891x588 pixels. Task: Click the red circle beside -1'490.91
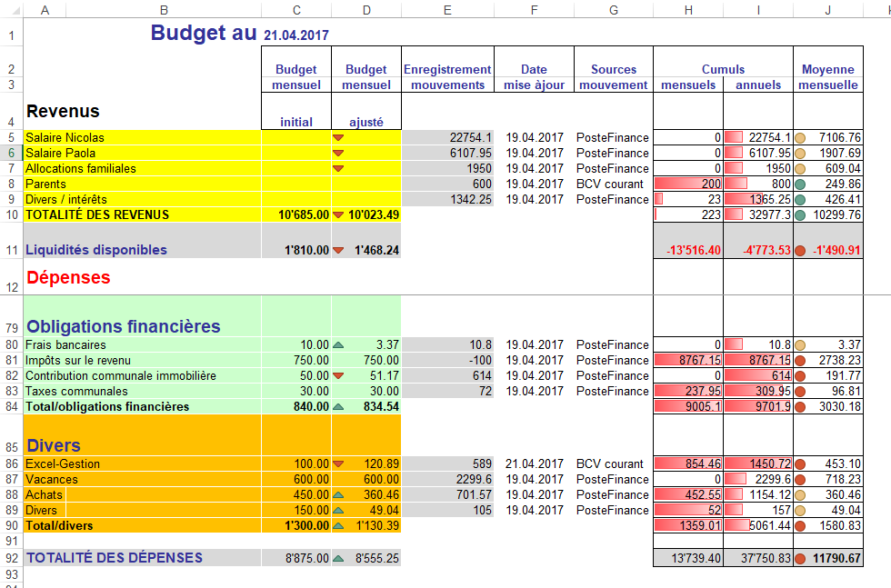(x=800, y=250)
